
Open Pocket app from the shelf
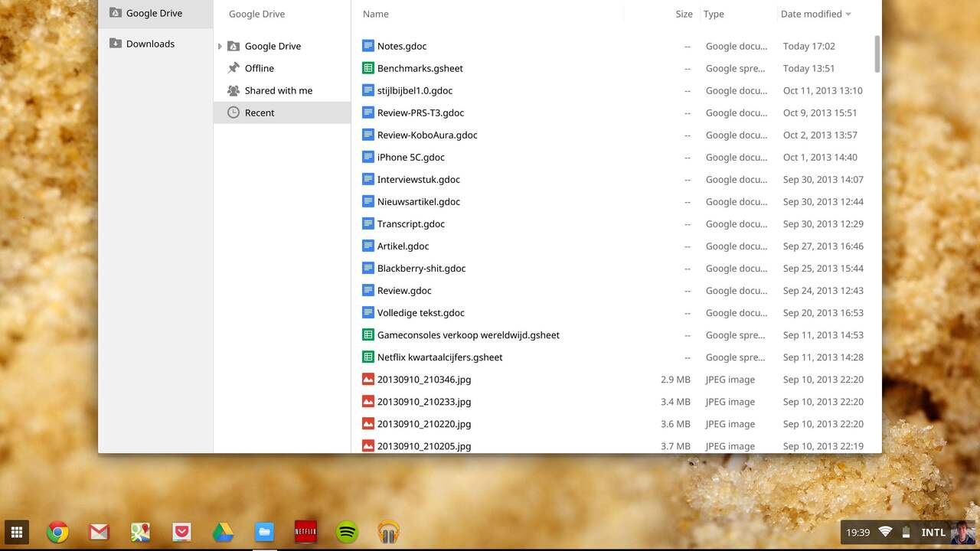pos(181,532)
